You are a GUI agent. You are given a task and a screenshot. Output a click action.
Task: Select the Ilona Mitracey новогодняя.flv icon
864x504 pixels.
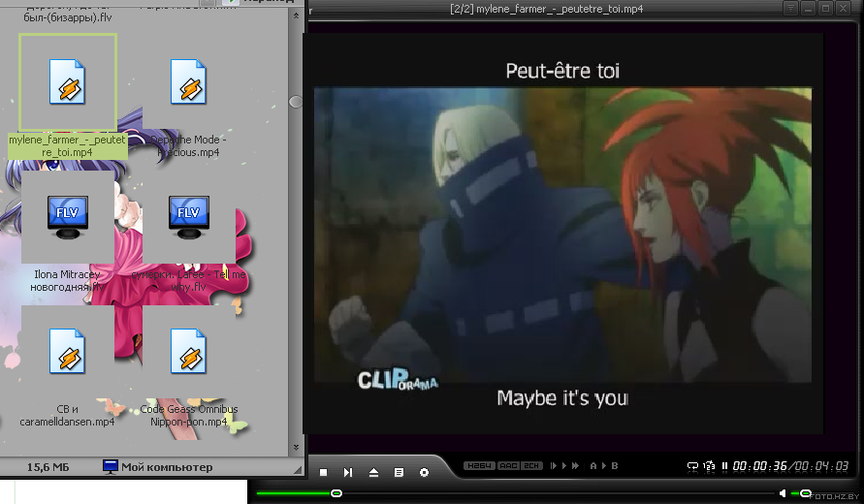tap(67, 217)
